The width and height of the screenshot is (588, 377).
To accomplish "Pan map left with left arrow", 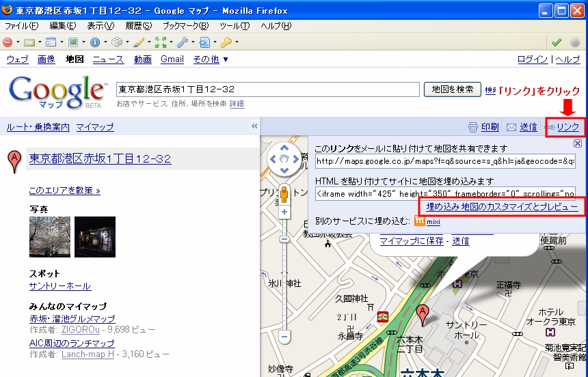I will pyautogui.click(x=273, y=159).
